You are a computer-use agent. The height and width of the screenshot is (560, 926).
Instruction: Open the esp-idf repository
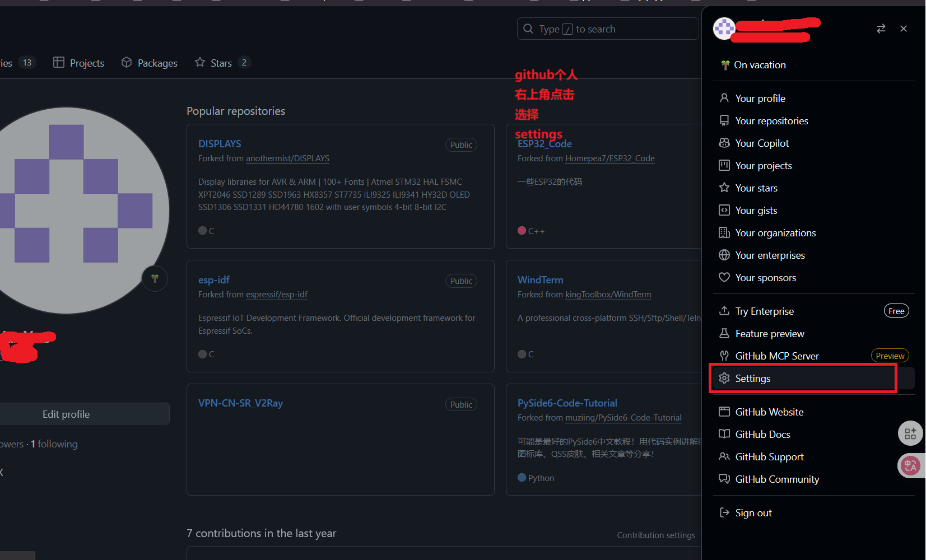[214, 280]
